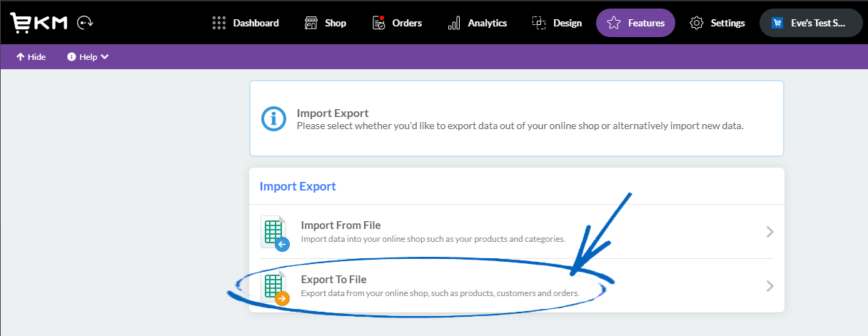Click the Features star icon
Screen dimensions: 868x336
pyautogui.click(x=613, y=23)
